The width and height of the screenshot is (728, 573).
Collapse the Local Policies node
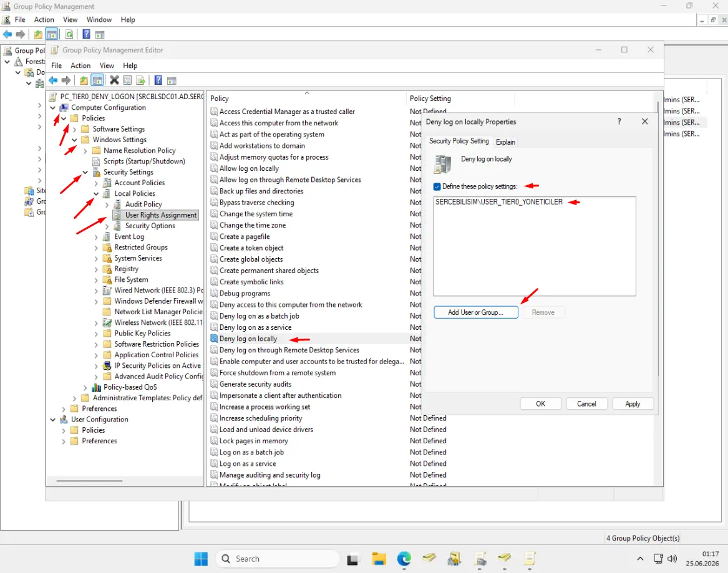coord(96,193)
